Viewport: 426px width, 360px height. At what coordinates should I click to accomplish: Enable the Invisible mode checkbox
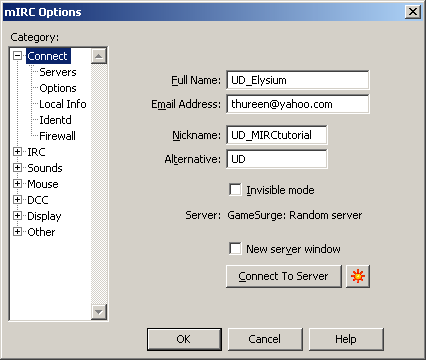(235, 190)
